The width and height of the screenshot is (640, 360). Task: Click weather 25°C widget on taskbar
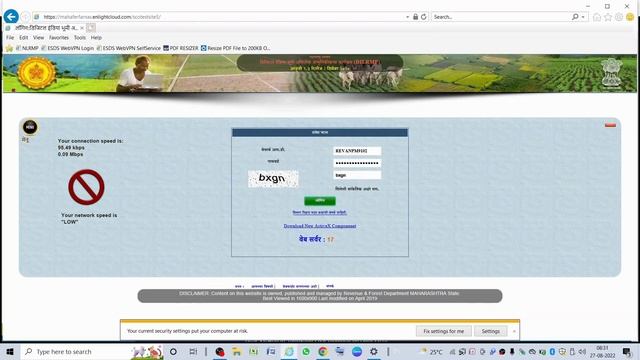[432, 351]
